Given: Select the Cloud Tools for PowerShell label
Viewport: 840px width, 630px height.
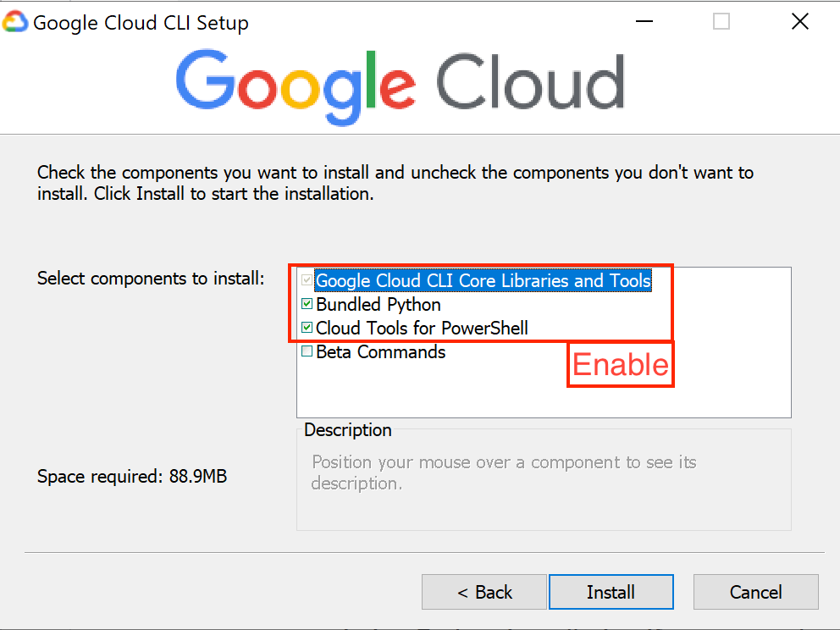Looking at the screenshot, I should tap(422, 328).
